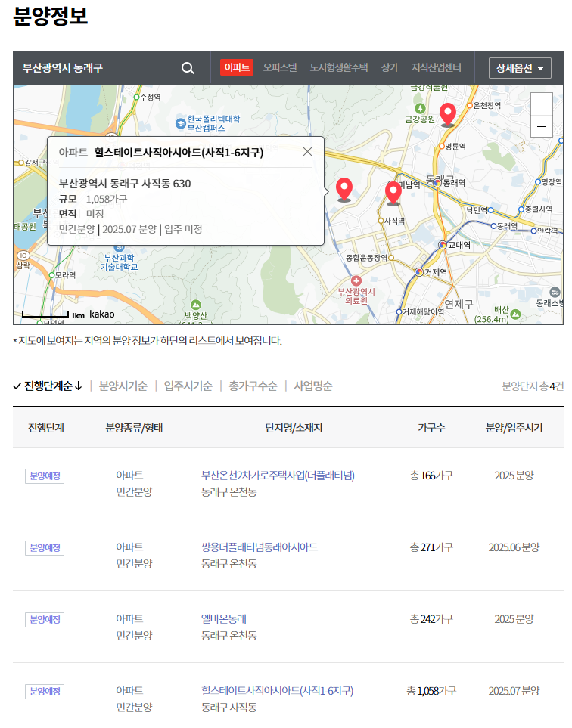Viewport: 572px width, 728px height.
Task: Select the 아파트 tab
Action: [237, 68]
